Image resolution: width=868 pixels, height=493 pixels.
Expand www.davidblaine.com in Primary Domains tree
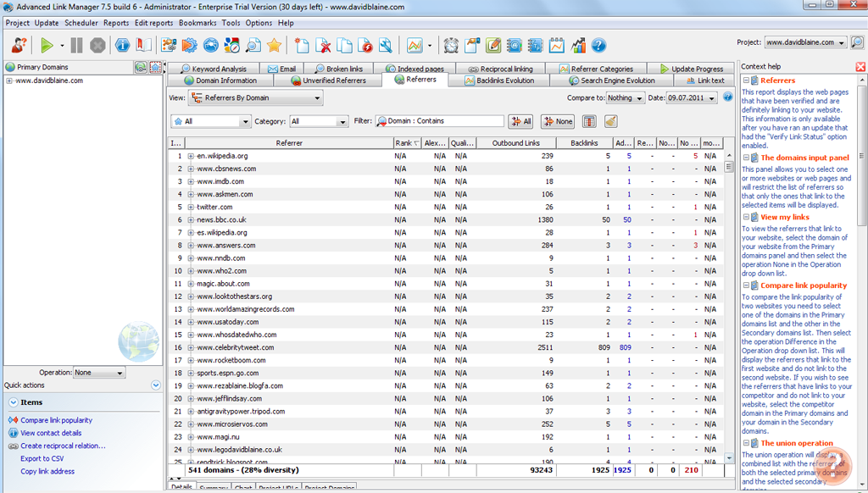tap(8, 80)
